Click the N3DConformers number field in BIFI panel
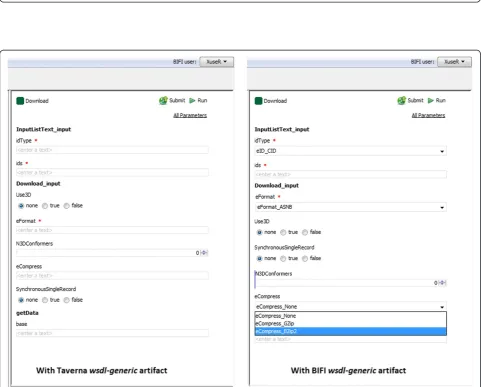The width and height of the screenshot is (481, 387). pos(347,283)
